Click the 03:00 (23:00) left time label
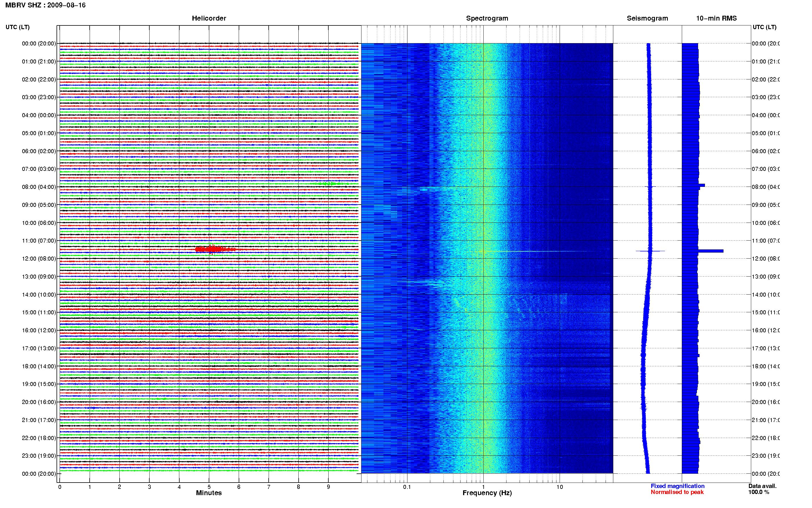Screen dimensions: 812x508 [39, 97]
